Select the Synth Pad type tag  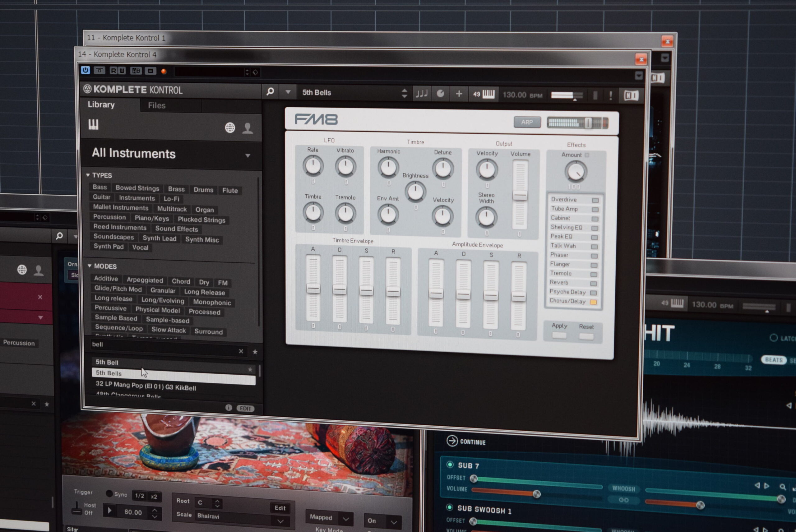point(109,246)
